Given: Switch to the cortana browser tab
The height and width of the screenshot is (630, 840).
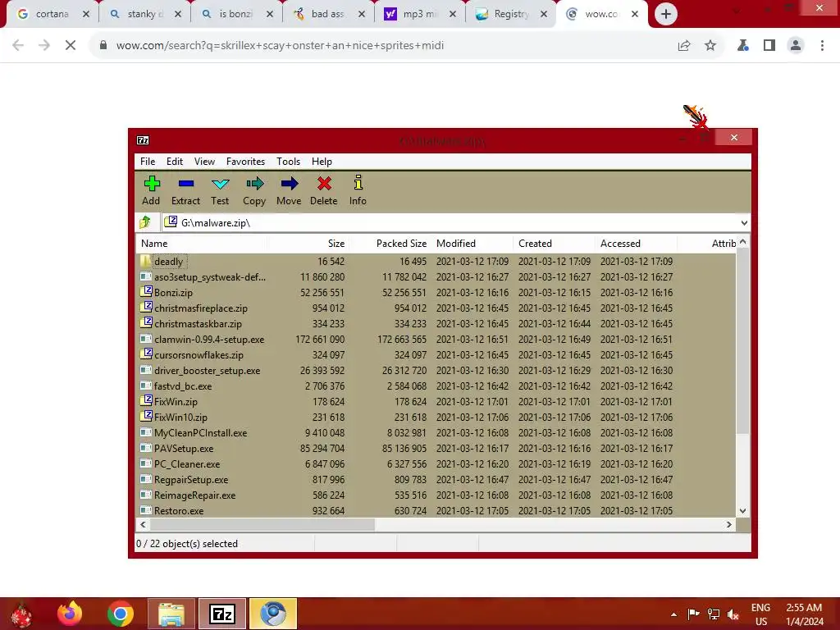Looking at the screenshot, I should coord(52,14).
